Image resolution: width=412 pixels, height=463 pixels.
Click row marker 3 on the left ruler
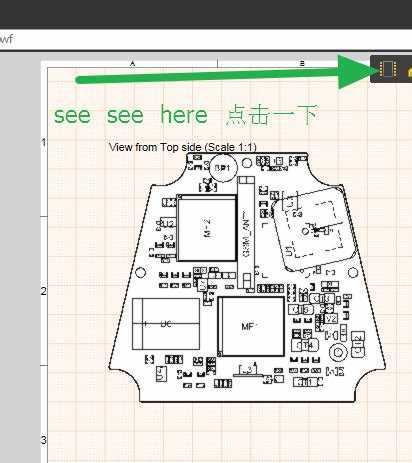coord(44,440)
